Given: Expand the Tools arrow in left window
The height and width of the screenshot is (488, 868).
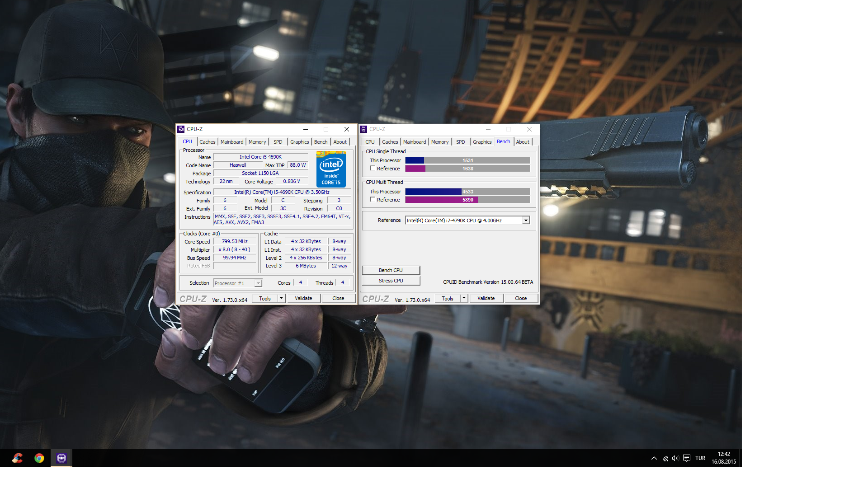Looking at the screenshot, I should point(281,298).
